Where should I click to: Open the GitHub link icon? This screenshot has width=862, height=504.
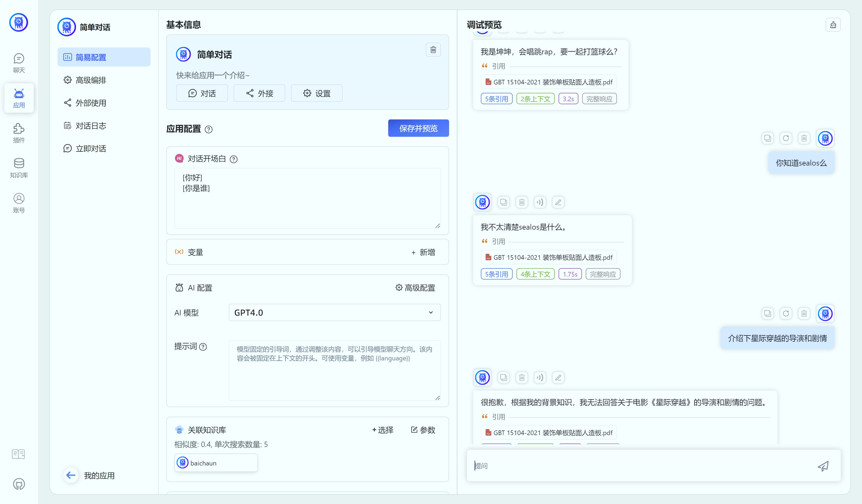coord(19,484)
